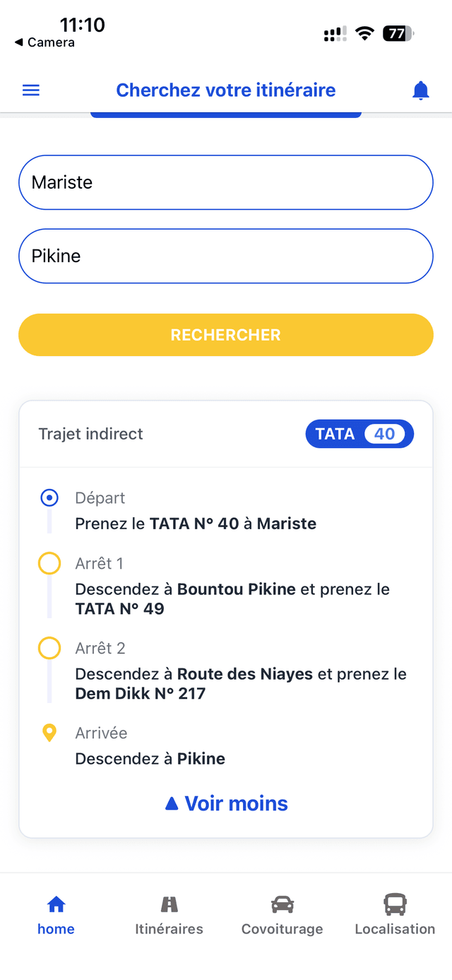Image resolution: width=452 pixels, height=980 pixels.
Task: Select the Départ radio marker
Action: point(49,497)
